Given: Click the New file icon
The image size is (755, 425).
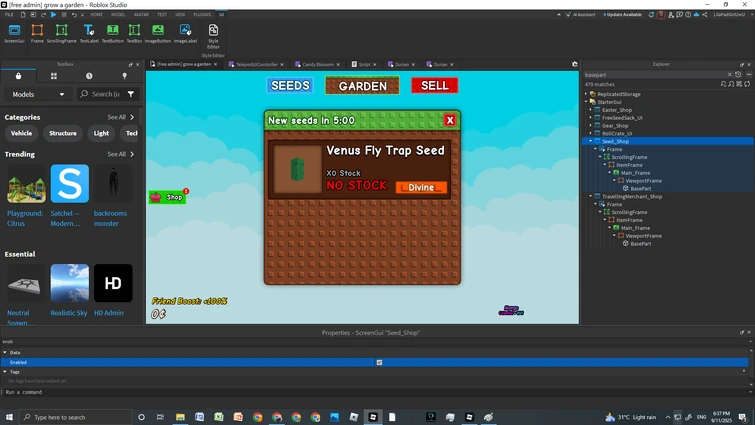Looking at the screenshot, I should click(x=23, y=14).
